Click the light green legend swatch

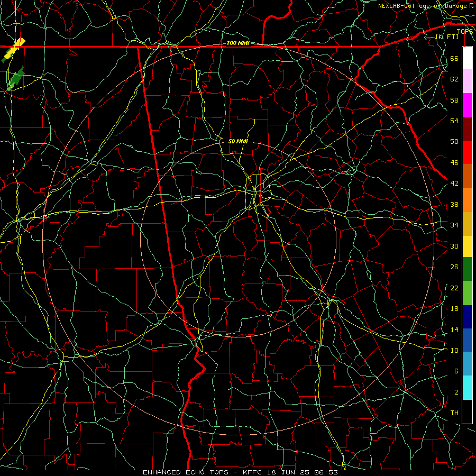(467, 293)
